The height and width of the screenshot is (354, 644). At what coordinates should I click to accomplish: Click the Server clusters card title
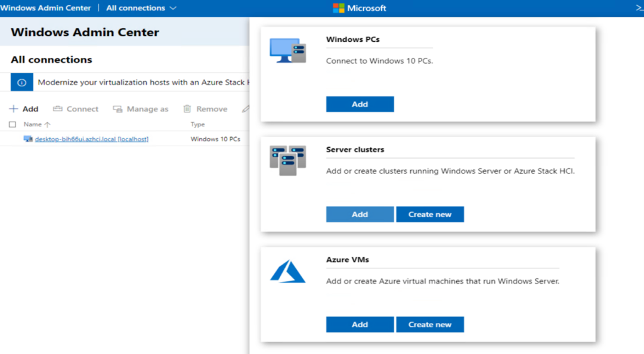[355, 150]
